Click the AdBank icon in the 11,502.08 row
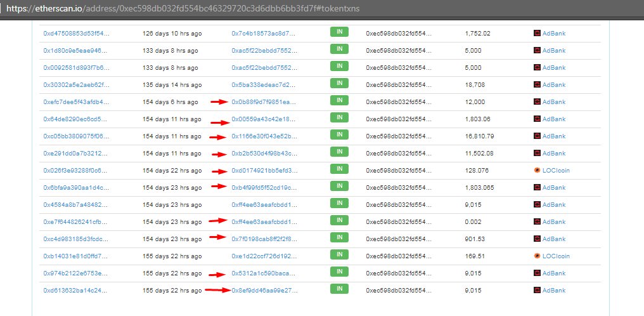 coord(537,154)
